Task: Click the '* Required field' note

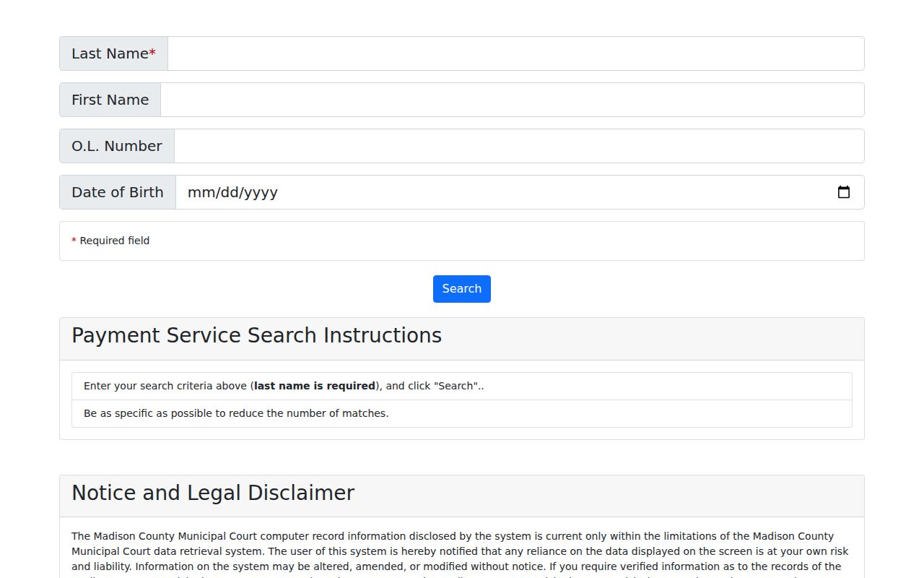Action: pyautogui.click(x=110, y=241)
